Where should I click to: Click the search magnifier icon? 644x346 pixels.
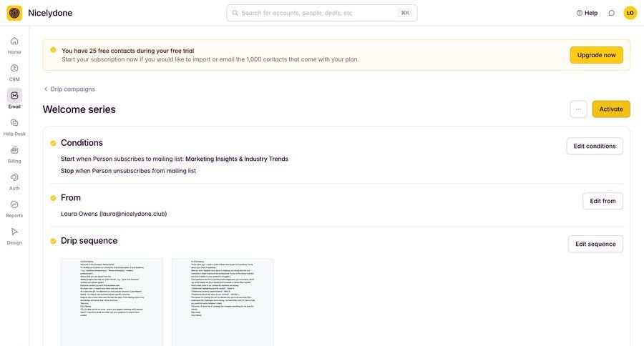point(235,13)
